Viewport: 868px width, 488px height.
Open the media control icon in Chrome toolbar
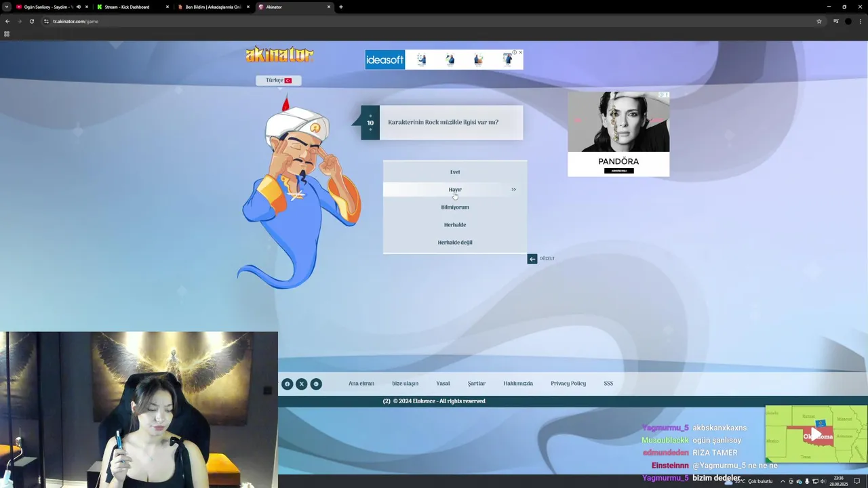(x=836, y=21)
